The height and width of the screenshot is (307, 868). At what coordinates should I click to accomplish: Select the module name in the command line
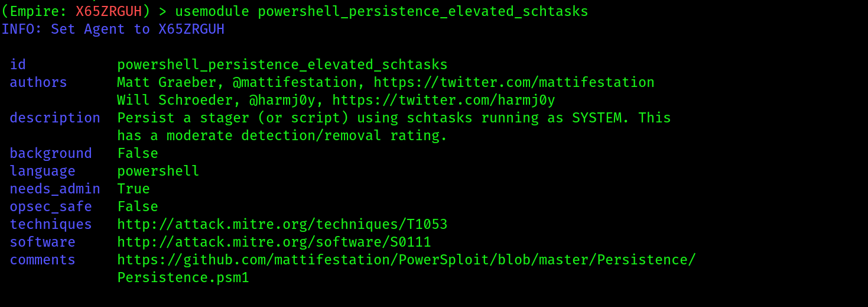tap(423, 11)
